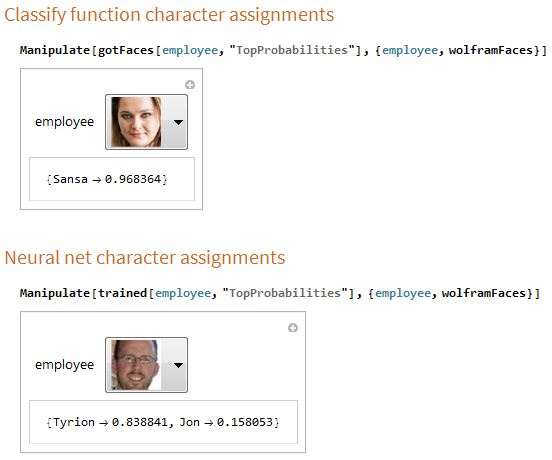Open employee dropdown arrow in neural net panel
The image size is (552, 460).
coord(178,365)
